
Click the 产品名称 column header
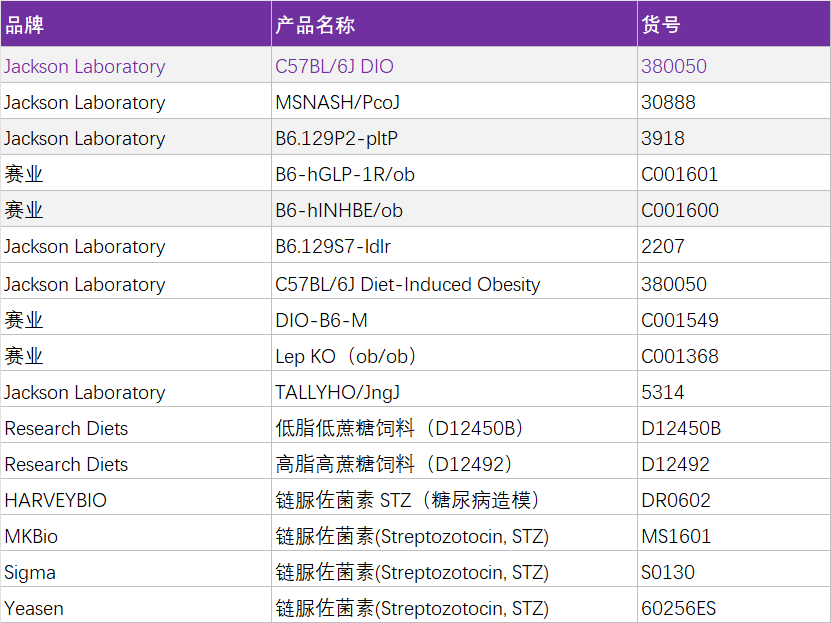pyautogui.click(x=454, y=24)
